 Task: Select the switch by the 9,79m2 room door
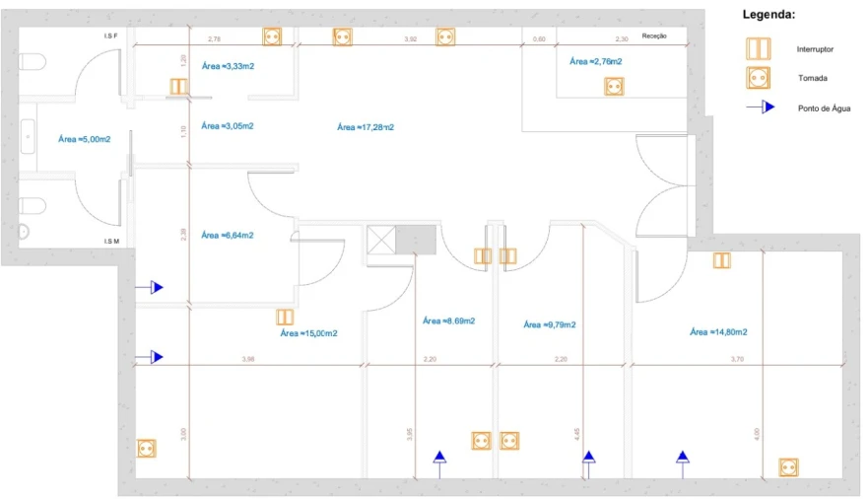tap(508, 255)
